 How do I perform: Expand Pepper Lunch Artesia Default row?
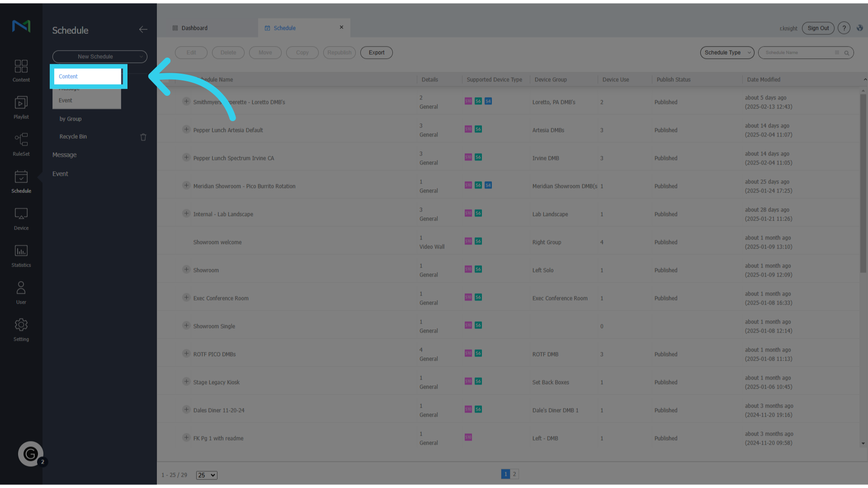tap(186, 129)
